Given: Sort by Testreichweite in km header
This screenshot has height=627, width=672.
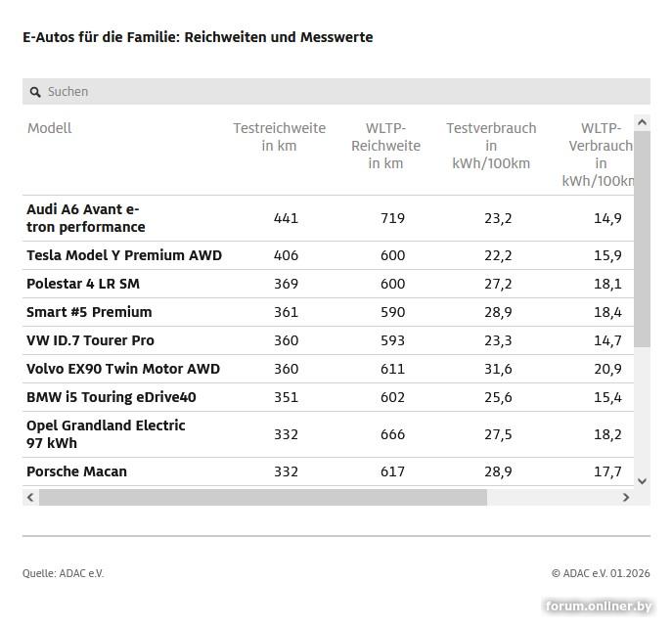Looking at the screenshot, I should click(x=279, y=137).
